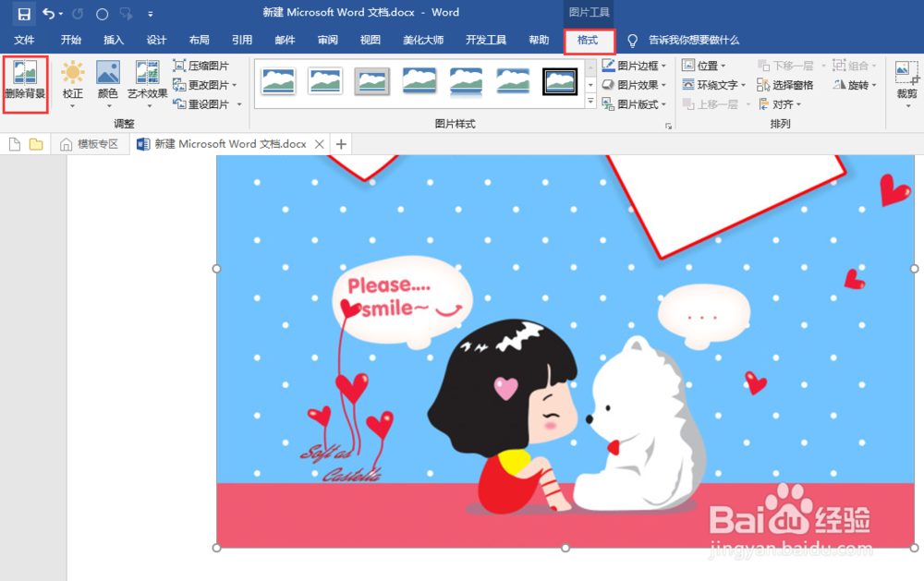The image size is (924, 581).
Task: Open the Wrap Text (环绕文字) dropdown
Action: point(713,85)
